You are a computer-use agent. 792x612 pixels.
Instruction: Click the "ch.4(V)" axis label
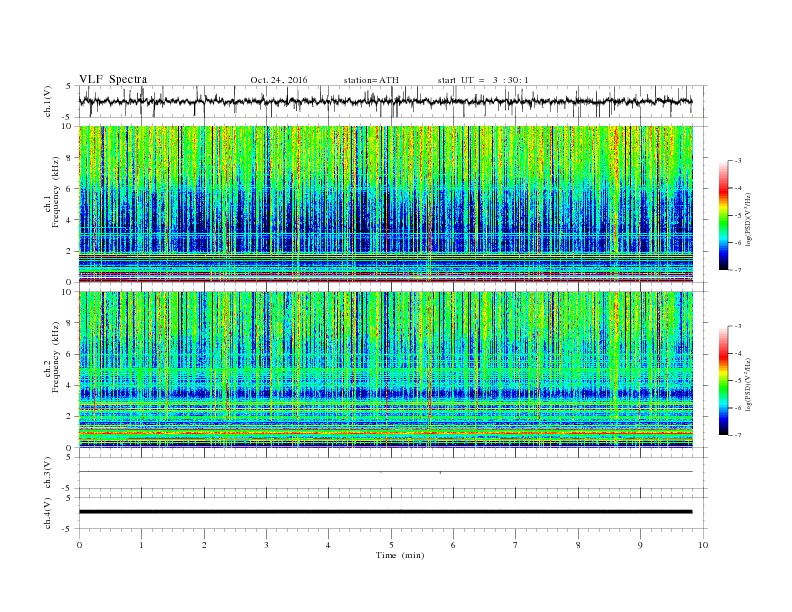pyautogui.click(x=48, y=513)
